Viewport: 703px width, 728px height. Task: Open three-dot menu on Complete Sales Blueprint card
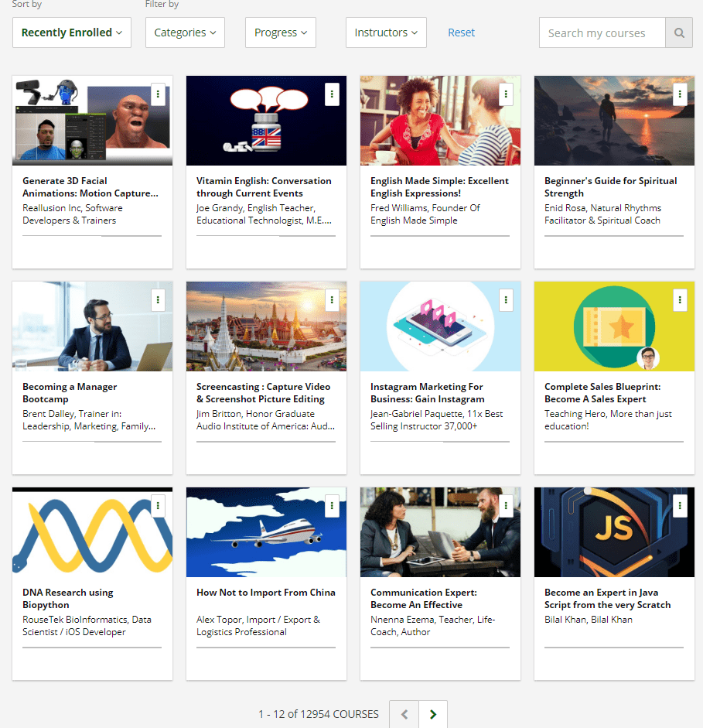(x=680, y=299)
